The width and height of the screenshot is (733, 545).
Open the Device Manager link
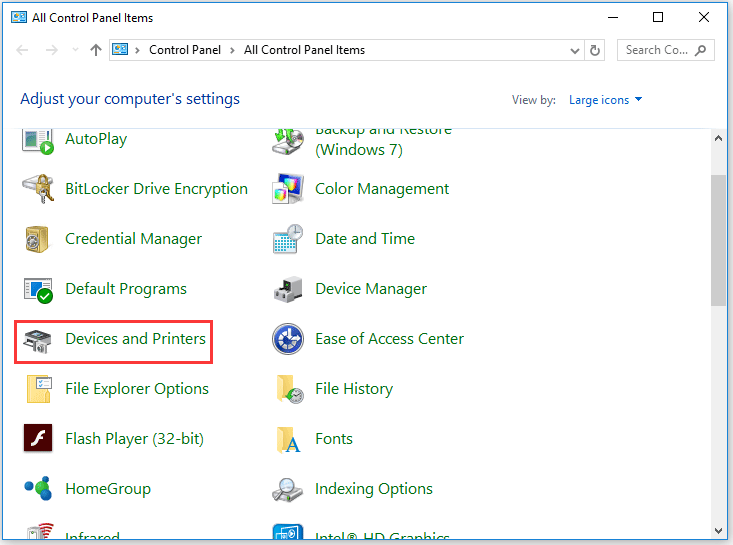pyautogui.click(x=371, y=289)
